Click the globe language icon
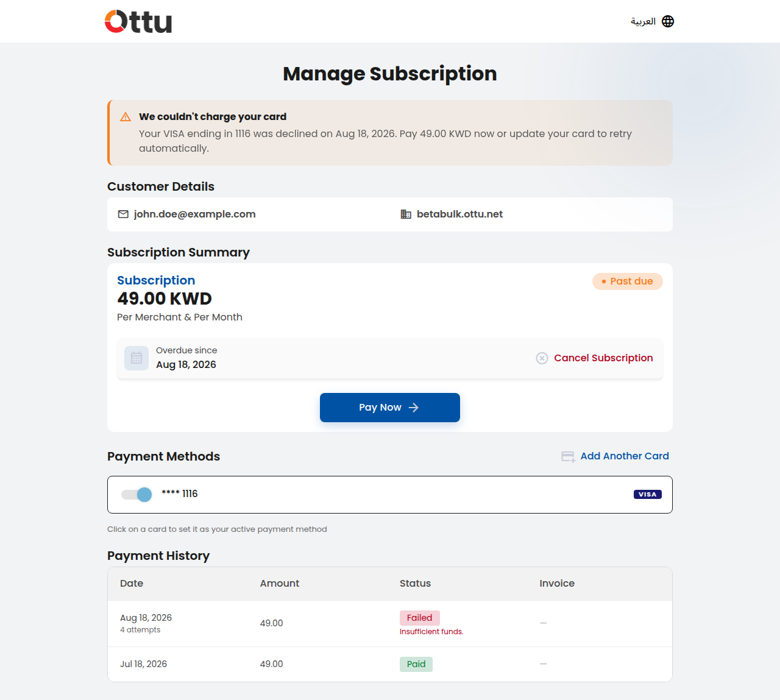This screenshot has height=700, width=780. tap(668, 21)
